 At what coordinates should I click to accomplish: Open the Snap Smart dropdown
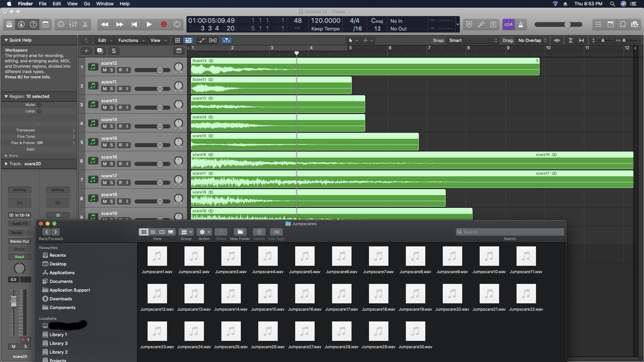tap(473, 41)
